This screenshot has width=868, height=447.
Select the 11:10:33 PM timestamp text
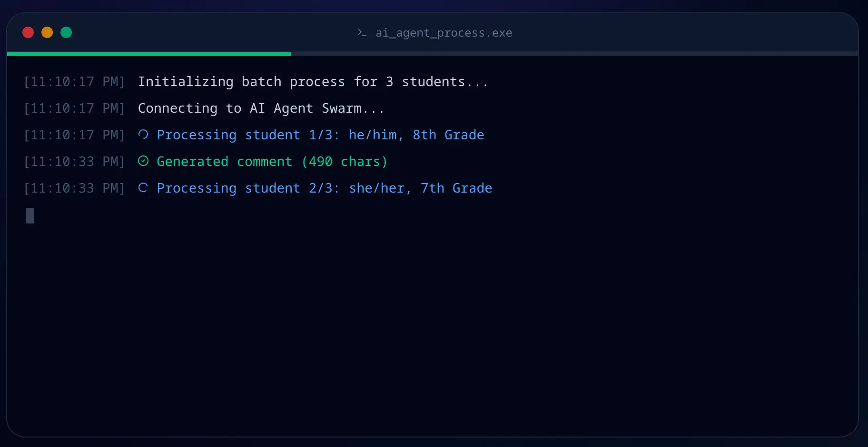[x=74, y=161]
